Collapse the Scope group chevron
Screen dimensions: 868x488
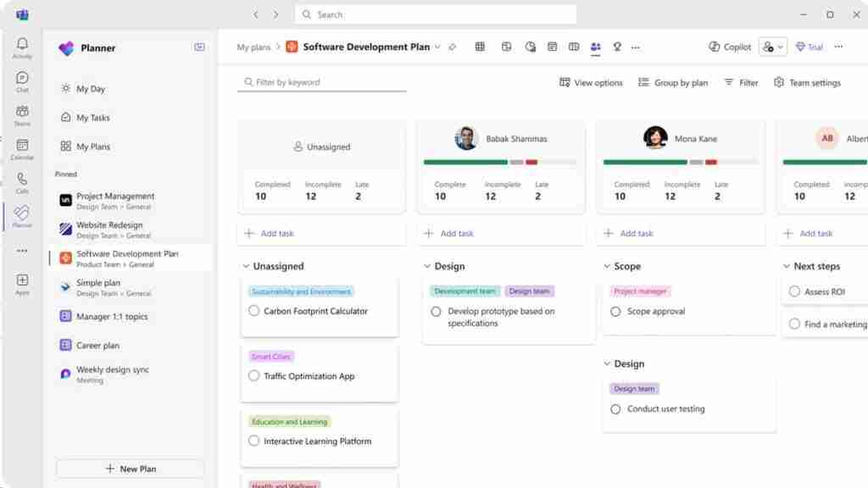[607, 266]
